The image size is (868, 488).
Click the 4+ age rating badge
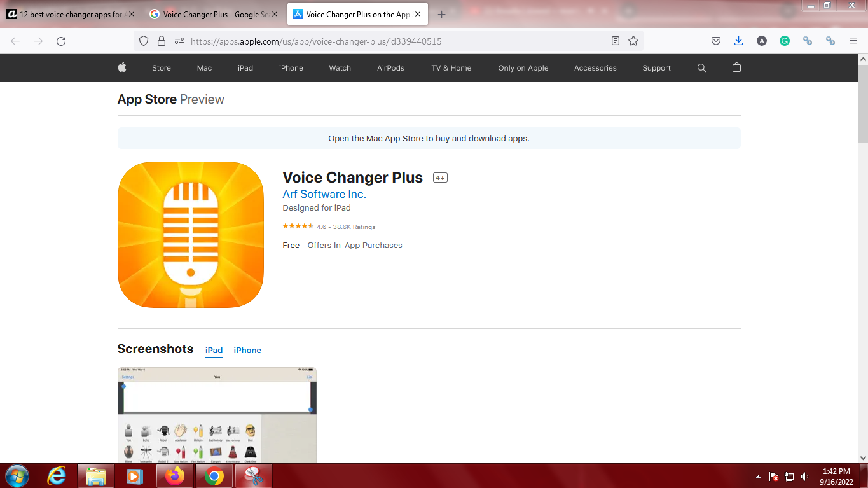point(441,178)
